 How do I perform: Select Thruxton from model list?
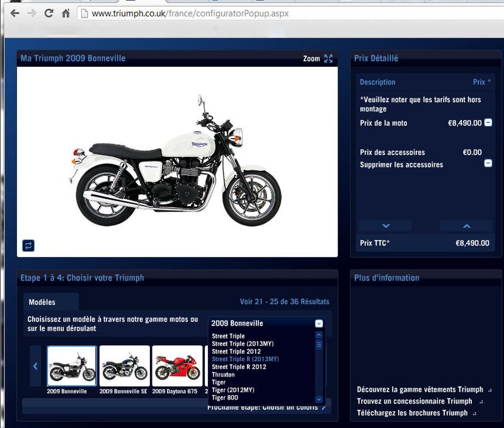(x=223, y=374)
